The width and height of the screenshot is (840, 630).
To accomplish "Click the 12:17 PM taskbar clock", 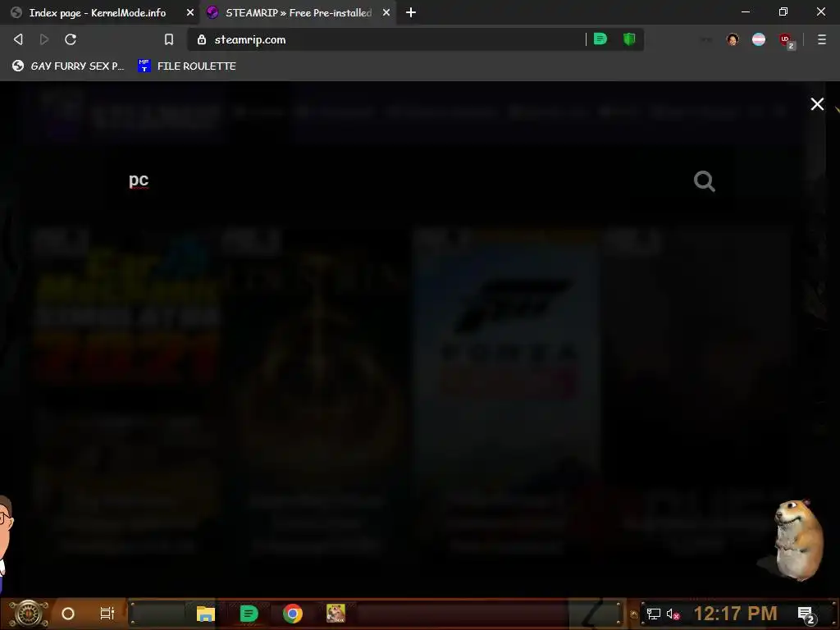I will pyautogui.click(x=736, y=614).
